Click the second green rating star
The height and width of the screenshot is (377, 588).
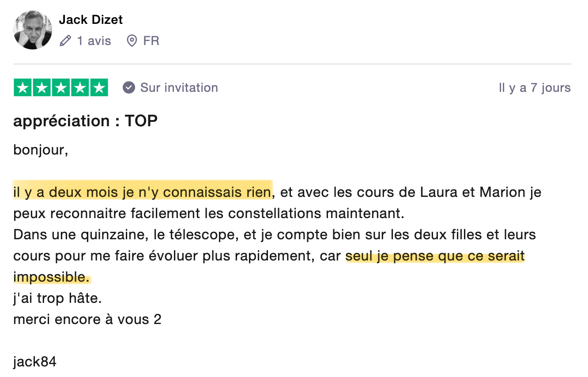42,88
